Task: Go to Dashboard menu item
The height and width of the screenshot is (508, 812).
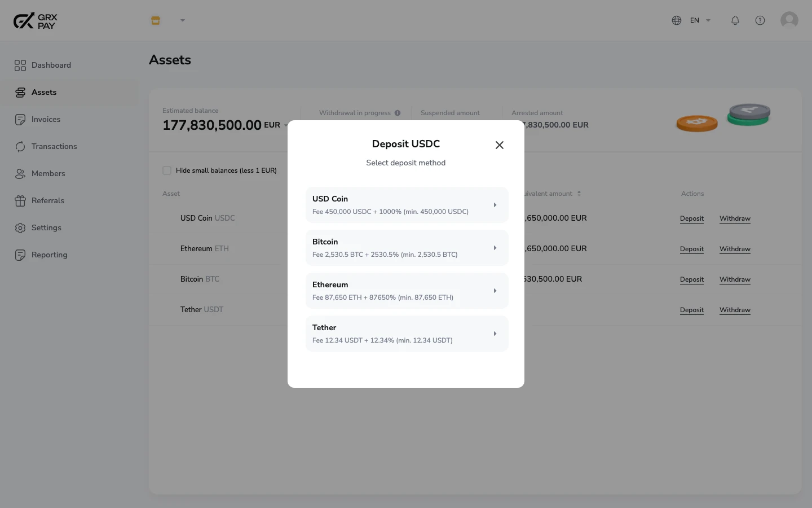Action: [x=51, y=65]
